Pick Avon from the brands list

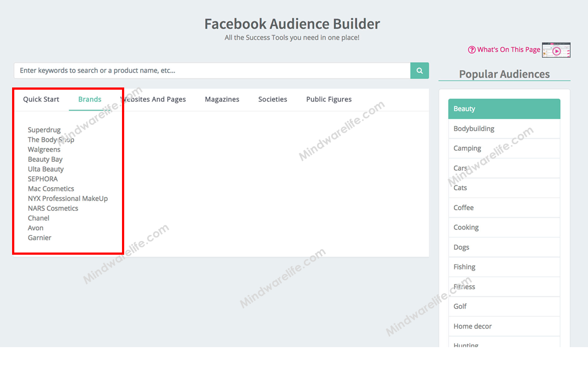coord(36,227)
